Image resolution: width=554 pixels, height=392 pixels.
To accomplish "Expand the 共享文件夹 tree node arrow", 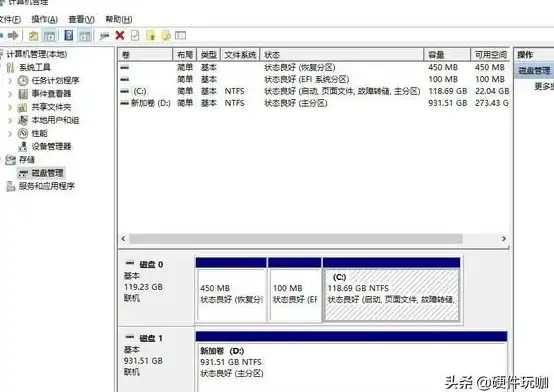I will coord(10,107).
